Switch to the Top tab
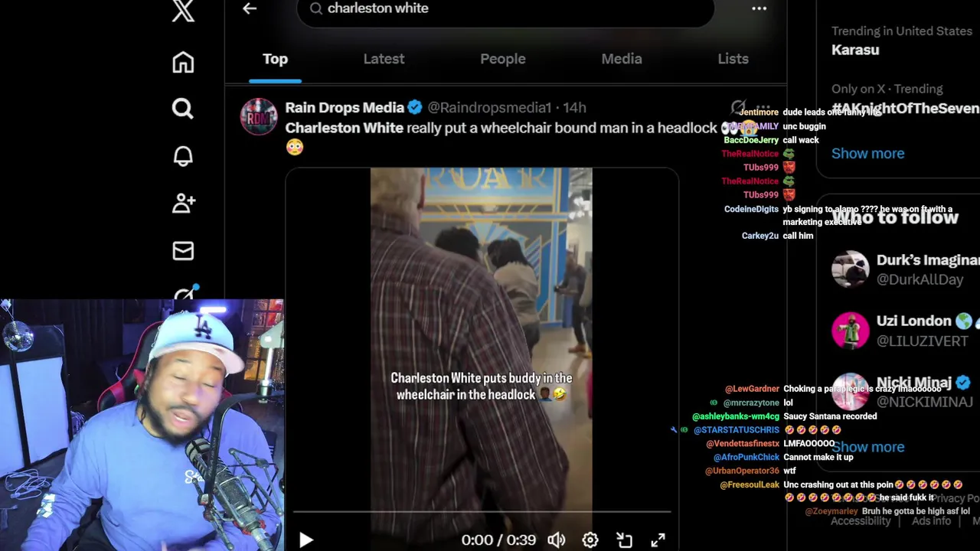This screenshot has height=551, width=980. pyautogui.click(x=275, y=59)
